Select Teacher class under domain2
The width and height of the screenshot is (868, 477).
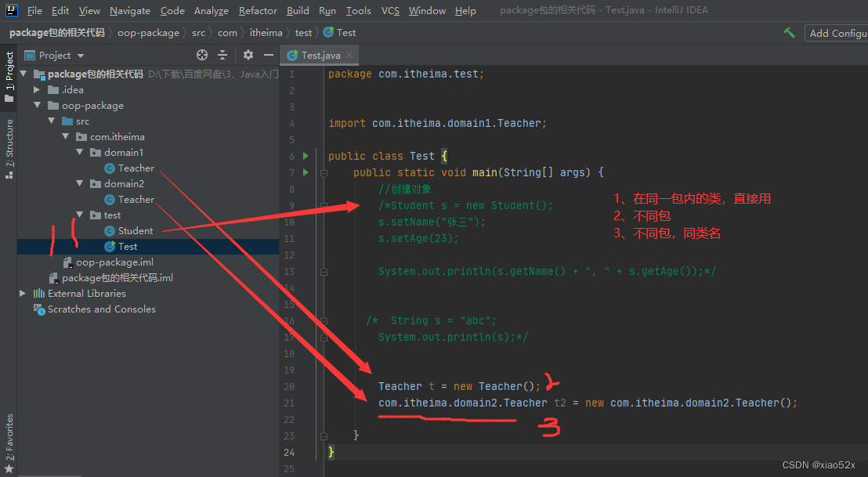(x=136, y=199)
